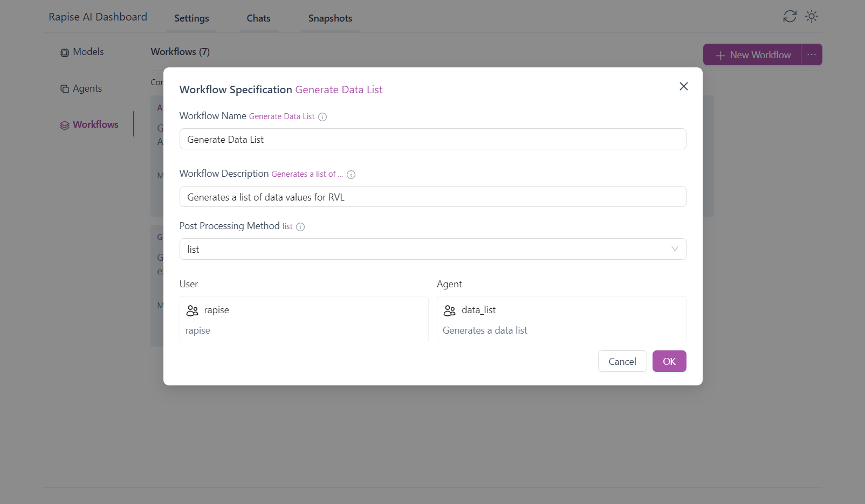Switch to the Chats tab

click(x=258, y=18)
